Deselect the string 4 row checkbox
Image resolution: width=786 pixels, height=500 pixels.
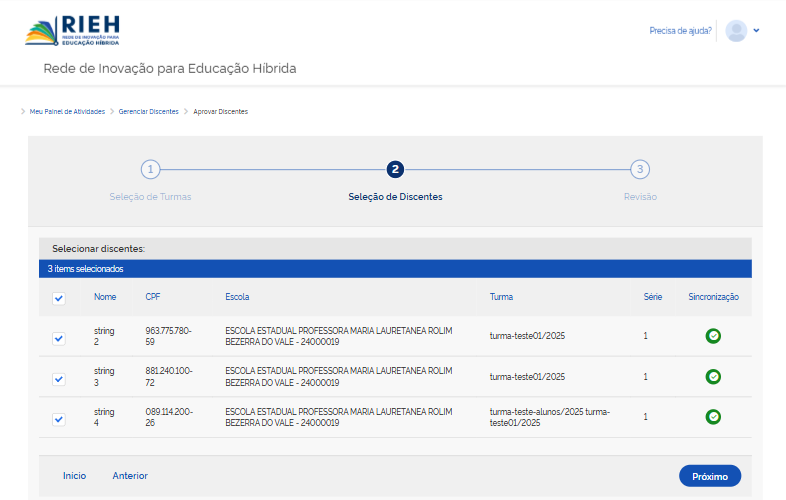click(59, 420)
